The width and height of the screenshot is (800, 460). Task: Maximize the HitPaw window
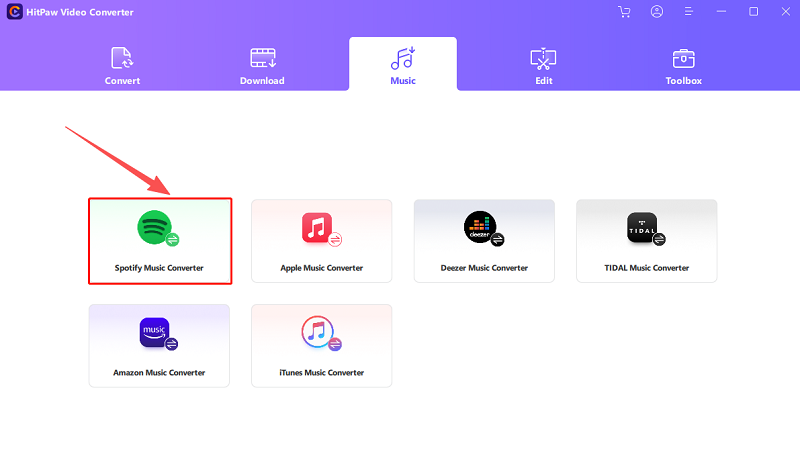click(x=754, y=12)
